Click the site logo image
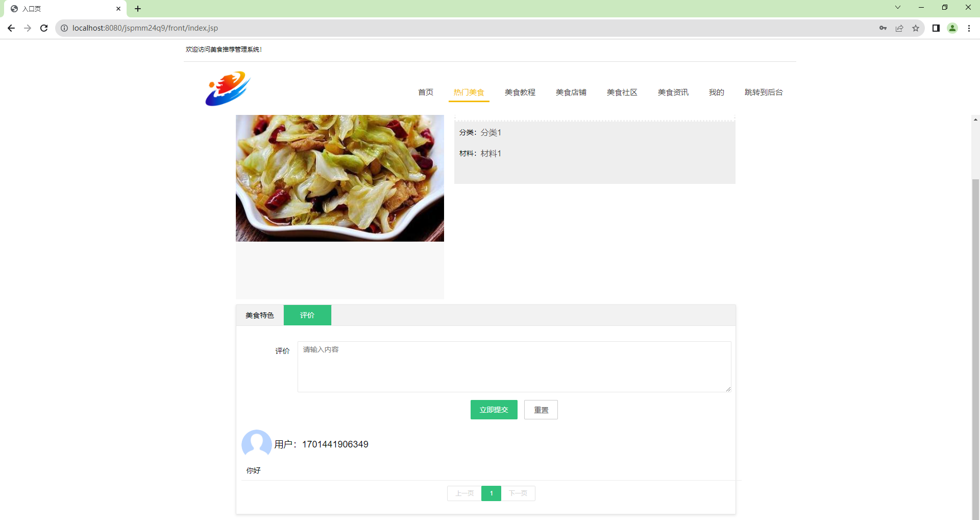The height and width of the screenshot is (520, 980). coord(227,88)
